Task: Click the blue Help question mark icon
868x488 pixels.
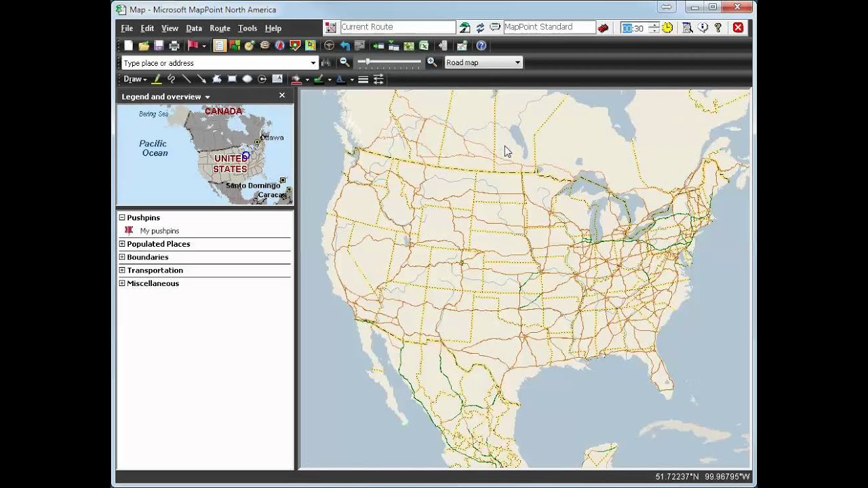Action: tap(481, 45)
